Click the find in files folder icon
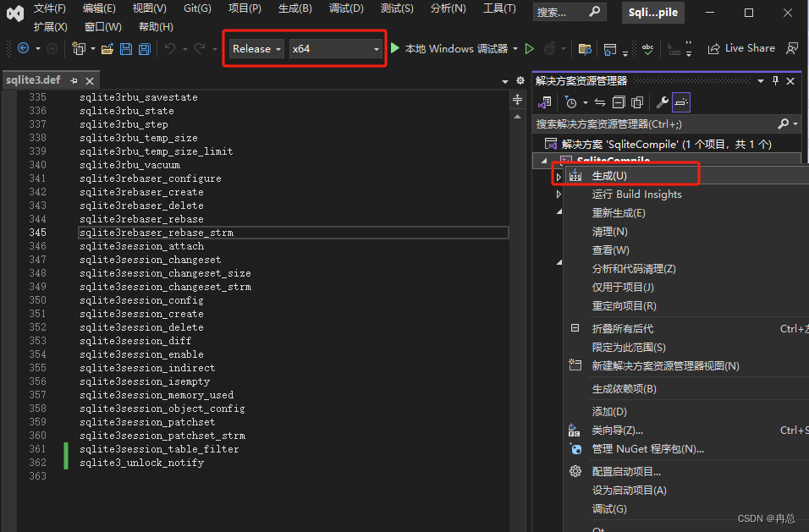809x532 pixels. (x=585, y=49)
